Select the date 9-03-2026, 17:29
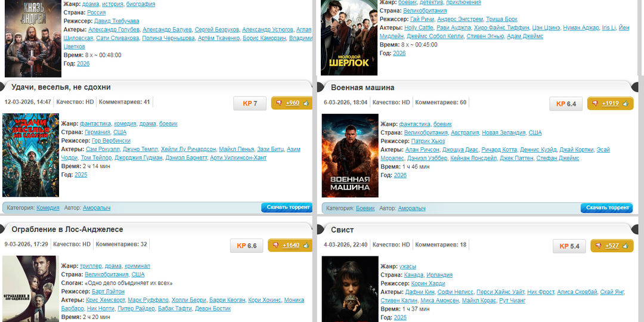644x322 pixels. 26,244
